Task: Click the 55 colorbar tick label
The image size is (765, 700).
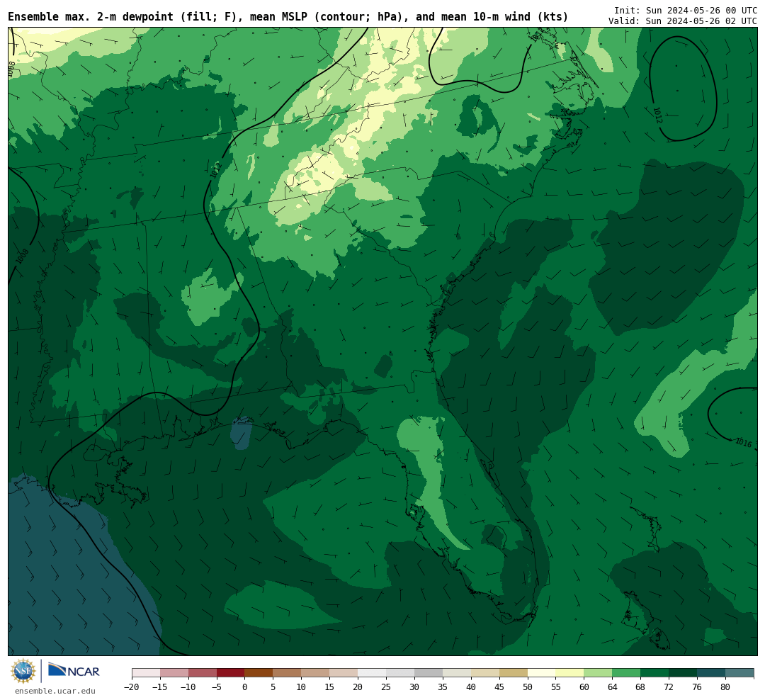Action: tap(556, 687)
